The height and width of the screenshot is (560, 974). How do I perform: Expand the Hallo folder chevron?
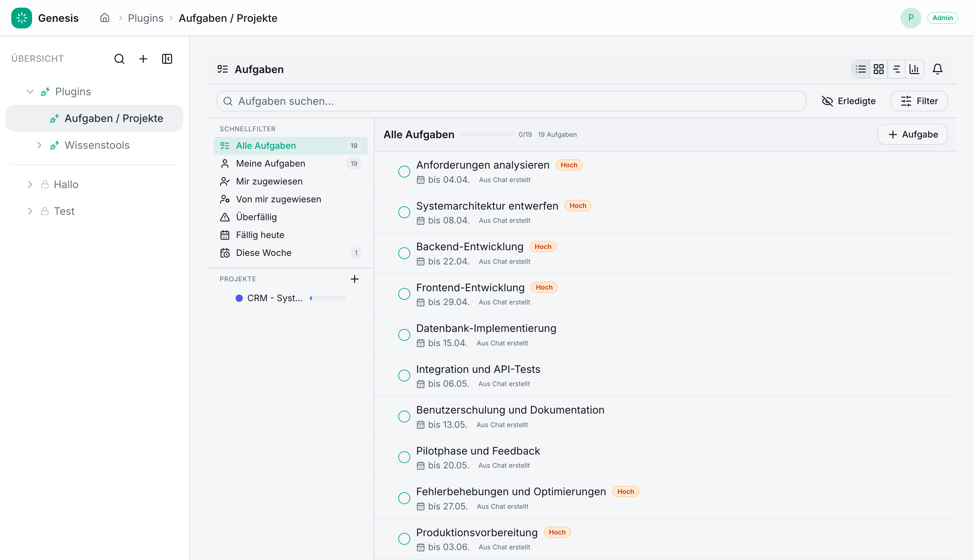click(x=30, y=184)
